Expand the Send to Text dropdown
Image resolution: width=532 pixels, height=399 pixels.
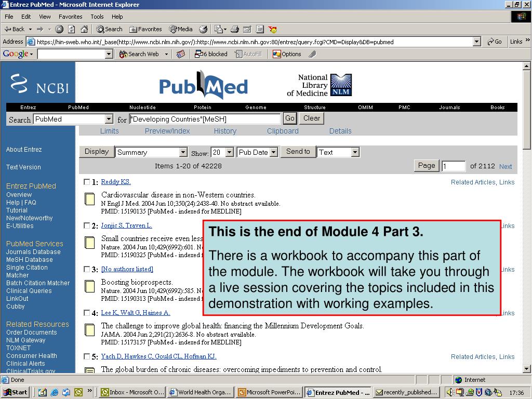point(355,152)
